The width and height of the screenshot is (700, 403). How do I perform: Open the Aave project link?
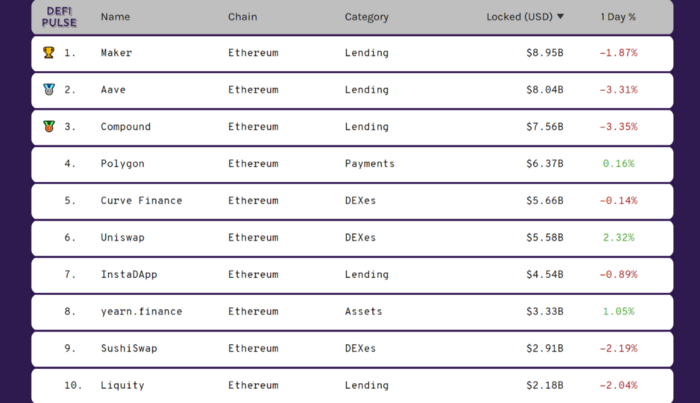tap(113, 90)
